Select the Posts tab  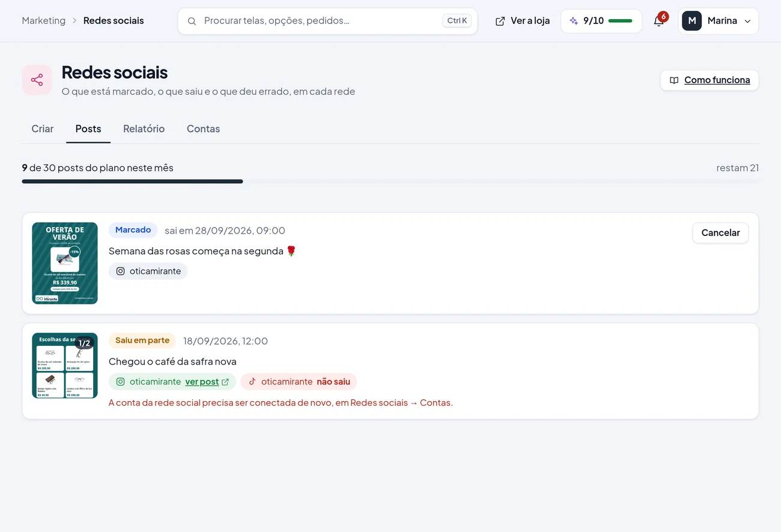pos(88,128)
